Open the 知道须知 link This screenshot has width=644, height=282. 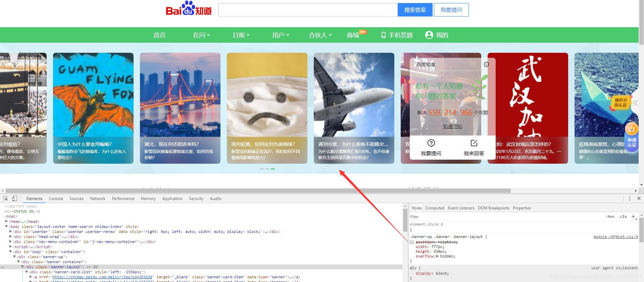tap(452, 126)
